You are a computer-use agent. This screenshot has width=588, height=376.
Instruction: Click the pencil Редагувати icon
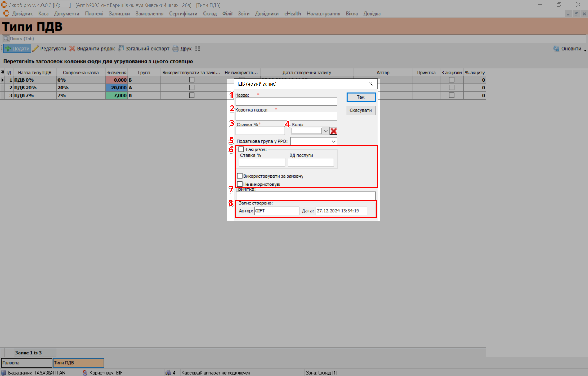[x=36, y=49]
